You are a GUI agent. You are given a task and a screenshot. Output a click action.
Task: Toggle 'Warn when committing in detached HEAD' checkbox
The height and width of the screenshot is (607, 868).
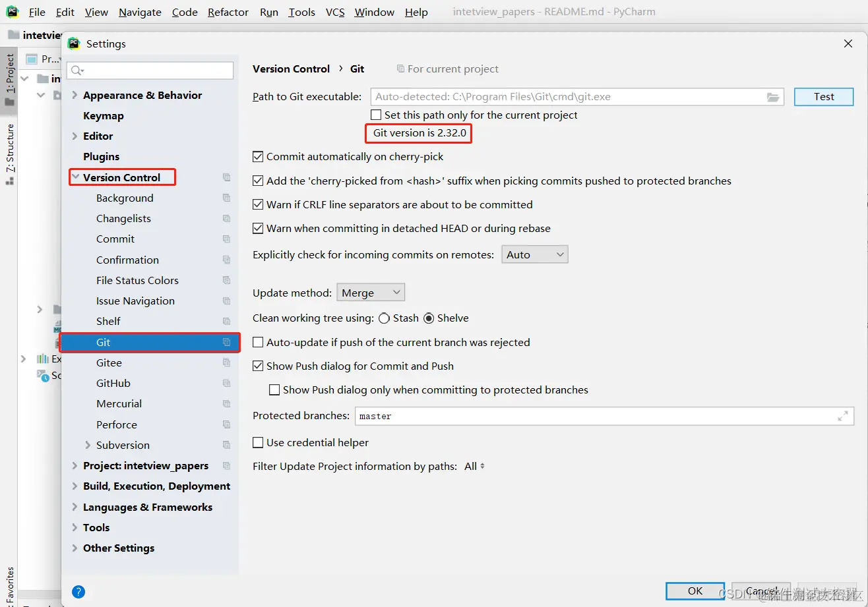258,229
